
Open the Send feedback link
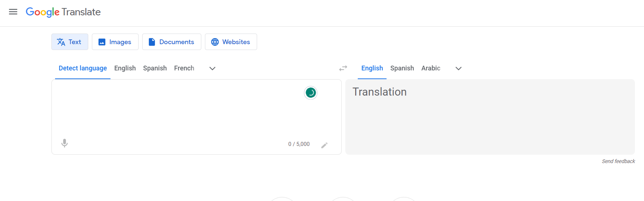pos(618,161)
